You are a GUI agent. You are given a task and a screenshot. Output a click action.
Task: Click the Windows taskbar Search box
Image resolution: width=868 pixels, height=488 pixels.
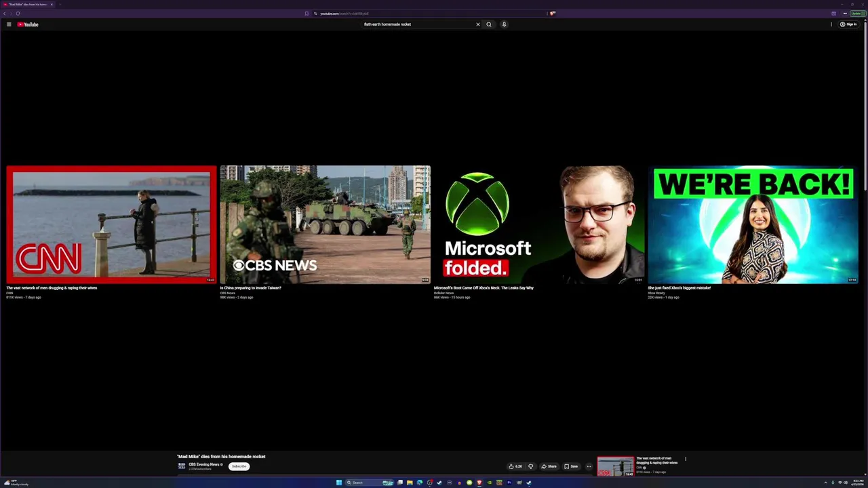pos(370,483)
